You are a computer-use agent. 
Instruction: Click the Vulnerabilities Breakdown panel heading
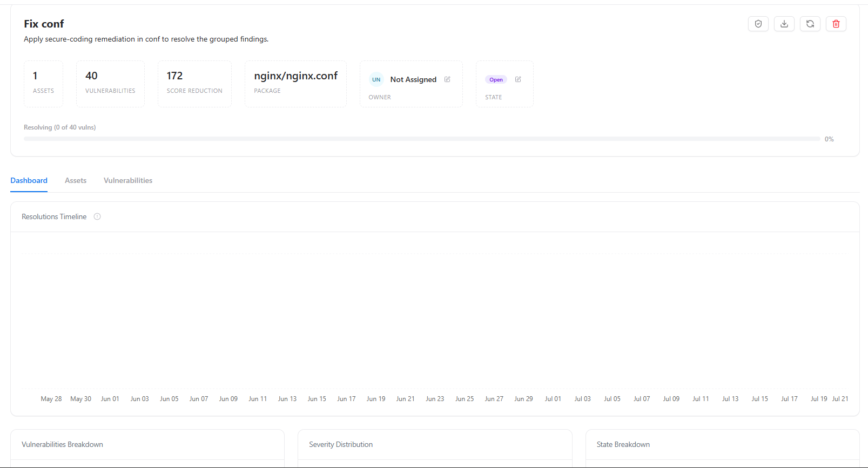tap(62, 444)
